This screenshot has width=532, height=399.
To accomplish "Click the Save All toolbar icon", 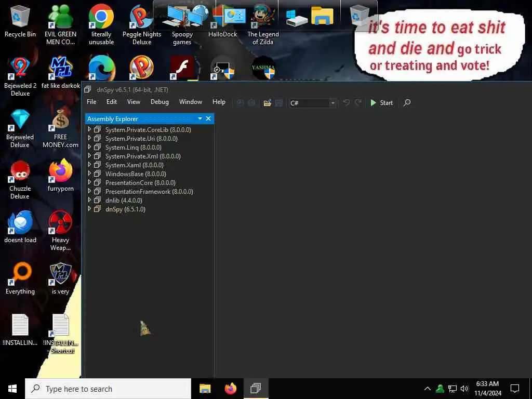I will tap(279, 103).
